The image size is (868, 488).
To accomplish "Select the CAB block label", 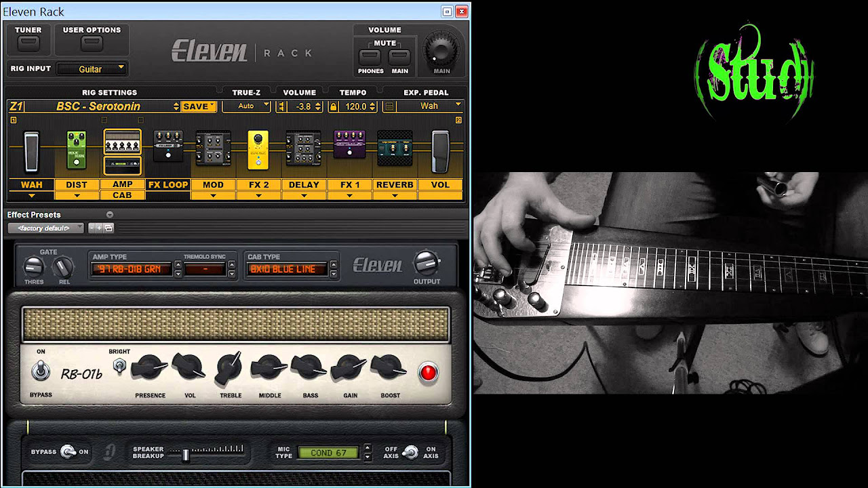I will 122,195.
